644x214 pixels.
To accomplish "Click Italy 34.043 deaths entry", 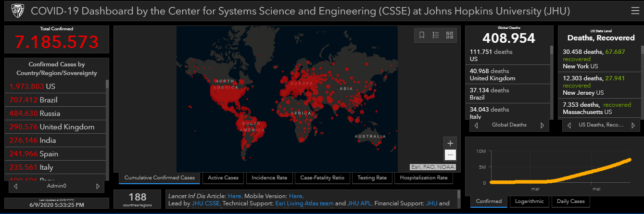I will (508, 112).
